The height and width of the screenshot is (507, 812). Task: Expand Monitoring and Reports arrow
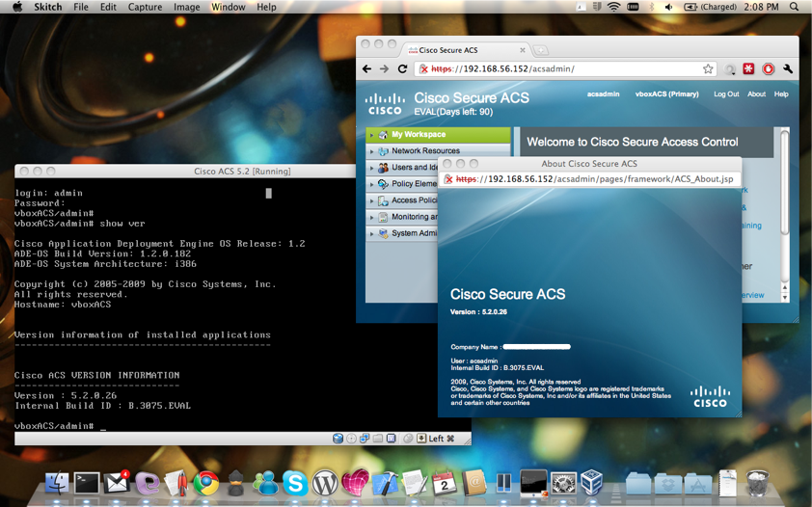pos(372,218)
